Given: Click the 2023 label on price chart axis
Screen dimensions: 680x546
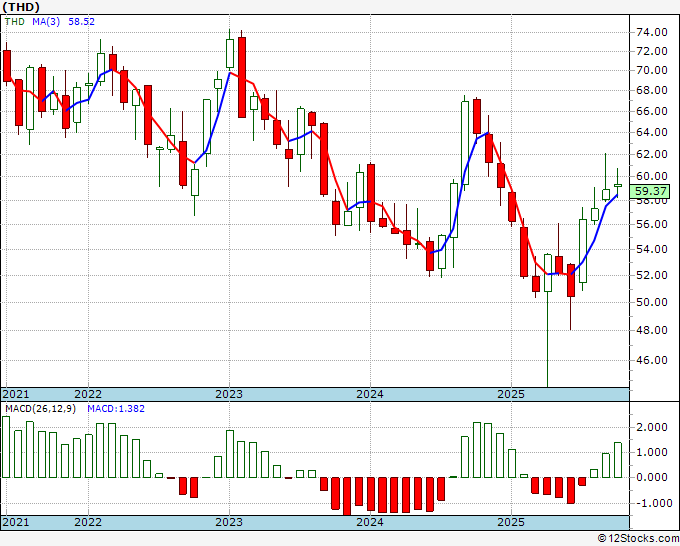Looking at the screenshot, I should 229,394.
